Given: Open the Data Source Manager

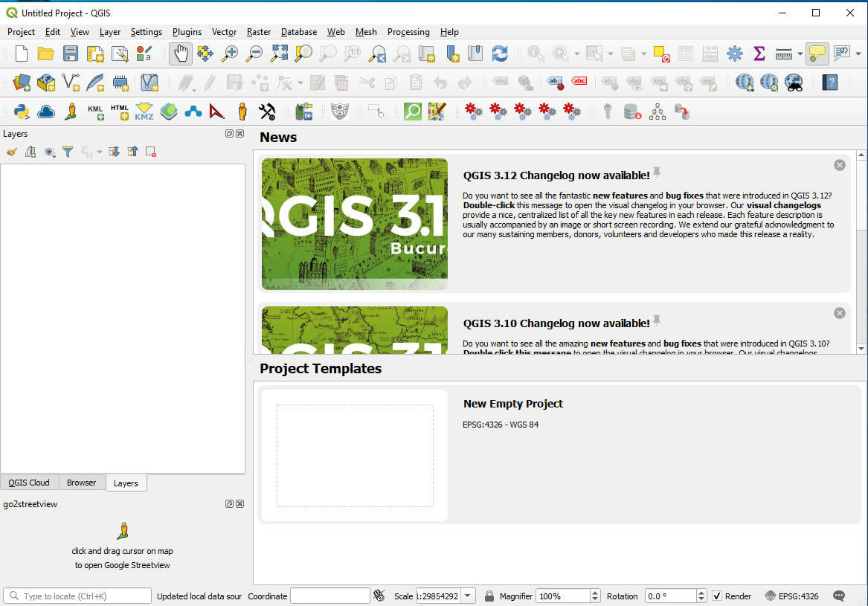Looking at the screenshot, I should 22,83.
